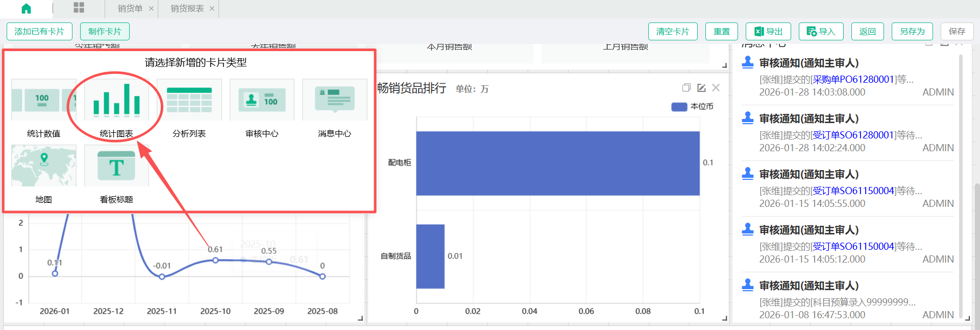Select the 统计图表 bar chart card type
980x330 pixels.
(x=116, y=100)
